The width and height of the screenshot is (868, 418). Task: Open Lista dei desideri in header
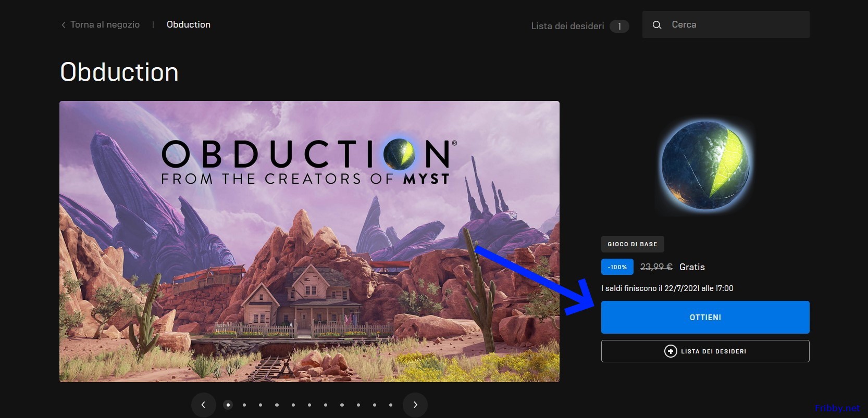click(567, 26)
